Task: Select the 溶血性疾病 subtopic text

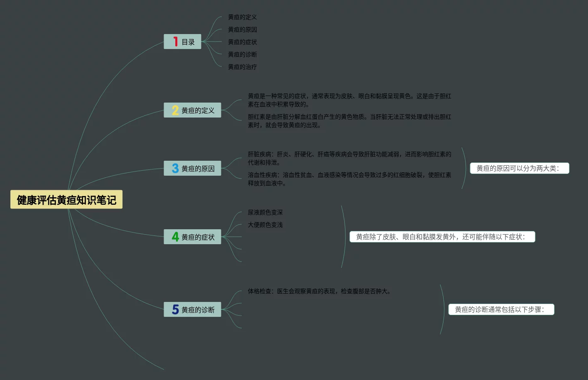Action: click(x=350, y=179)
